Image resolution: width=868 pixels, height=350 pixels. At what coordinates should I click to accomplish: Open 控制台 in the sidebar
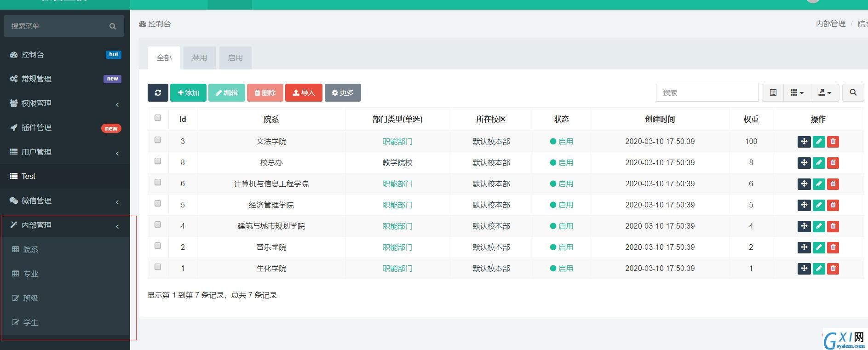65,55
